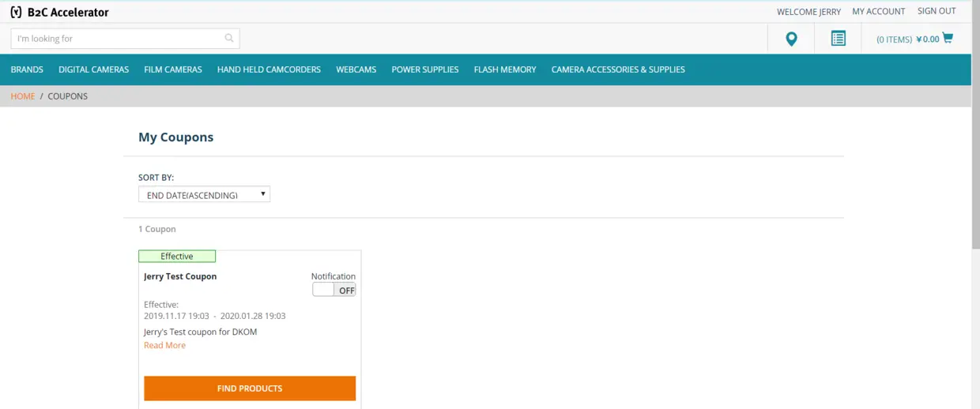Viewport: 980px width, 409px height.
Task: Click the Effective status badge
Action: pyautogui.click(x=177, y=256)
